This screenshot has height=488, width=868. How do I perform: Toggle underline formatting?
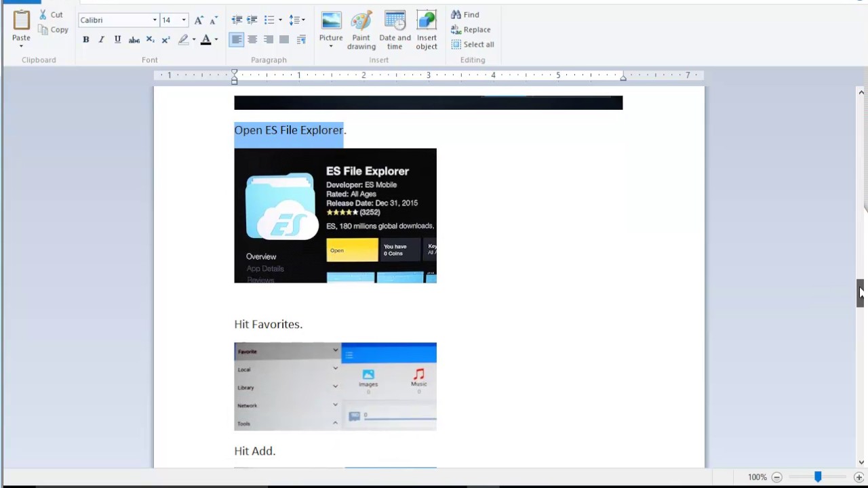click(x=117, y=40)
